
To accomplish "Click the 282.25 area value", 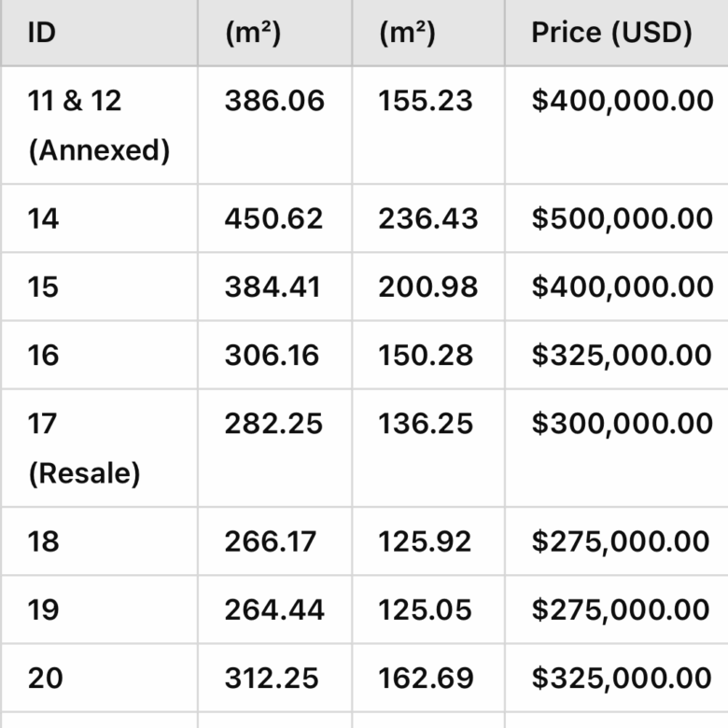I will click(x=273, y=424).
